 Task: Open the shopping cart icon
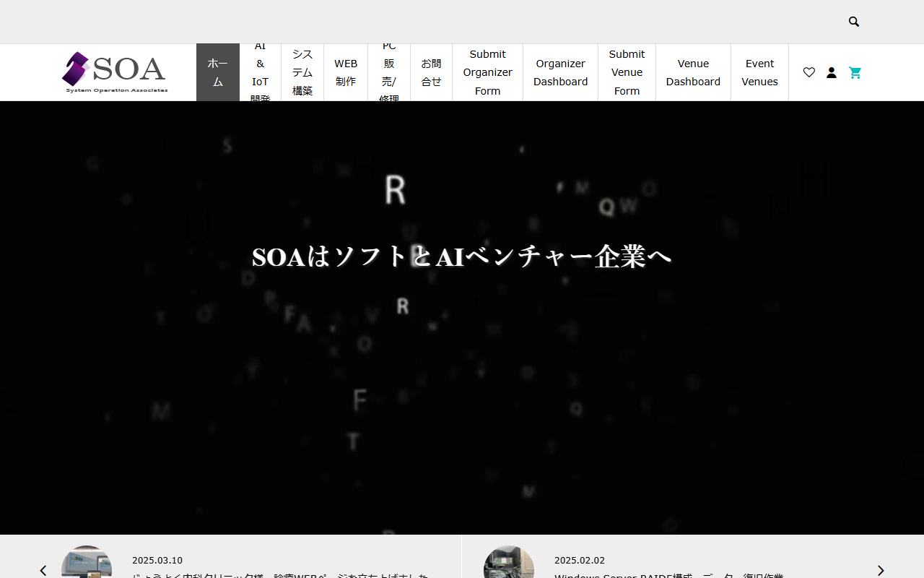click(855, 72)
